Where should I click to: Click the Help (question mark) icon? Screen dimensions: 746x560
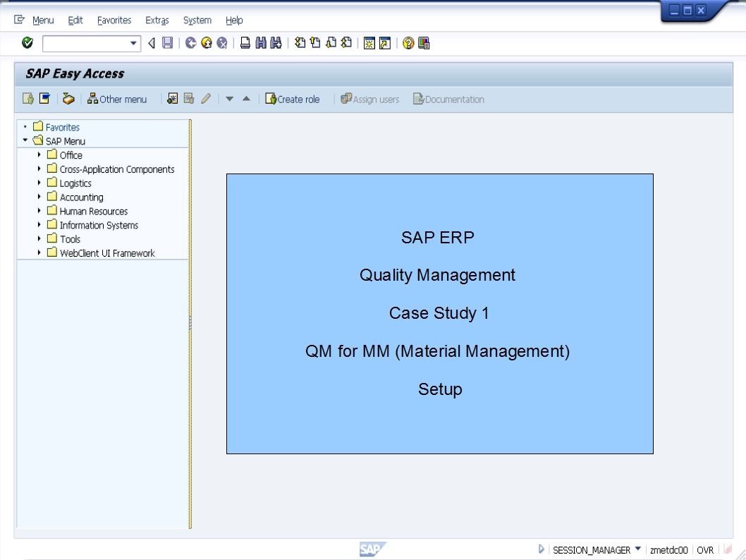click(408, 42)
